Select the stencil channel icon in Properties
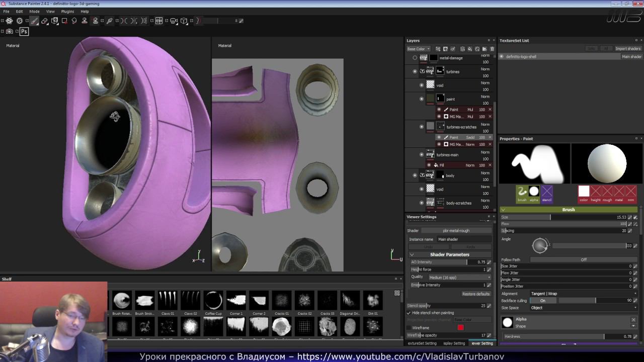The width and height of the screenshot is (644, 362). 546,192
